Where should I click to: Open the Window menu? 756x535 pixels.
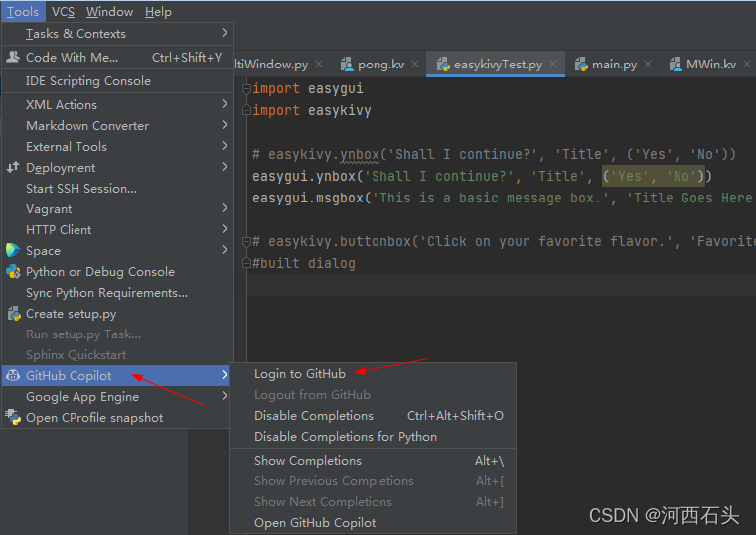coord(109,12)
